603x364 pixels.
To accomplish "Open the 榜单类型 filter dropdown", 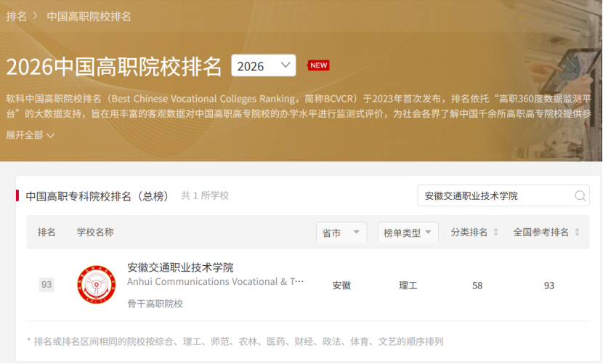I will (x=408, y=232).
